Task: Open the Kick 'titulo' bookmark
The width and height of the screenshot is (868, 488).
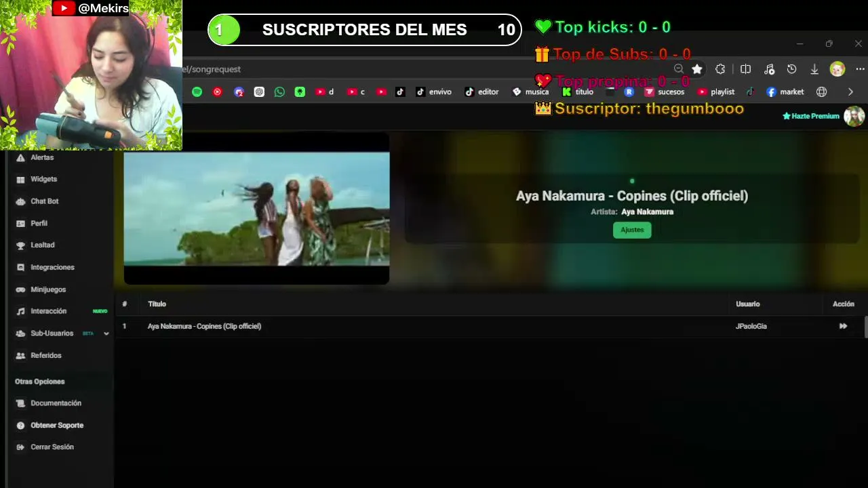Action: point(578,91)
